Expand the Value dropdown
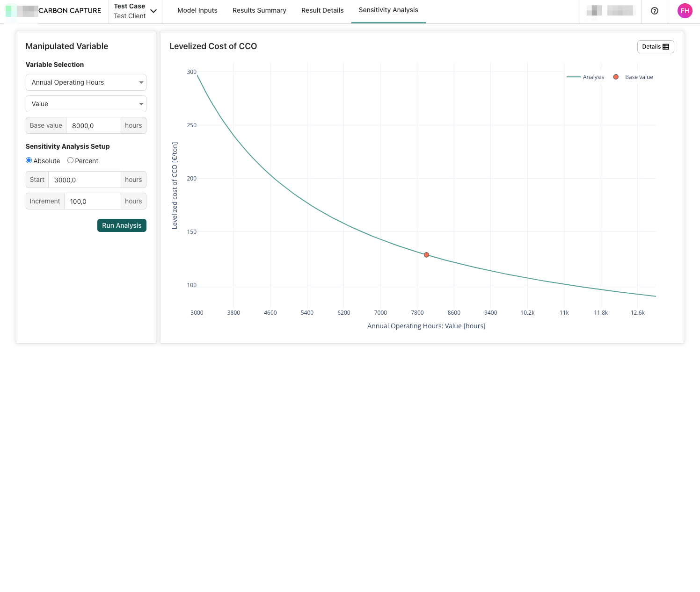700x592 pixels. click(86, 104)
